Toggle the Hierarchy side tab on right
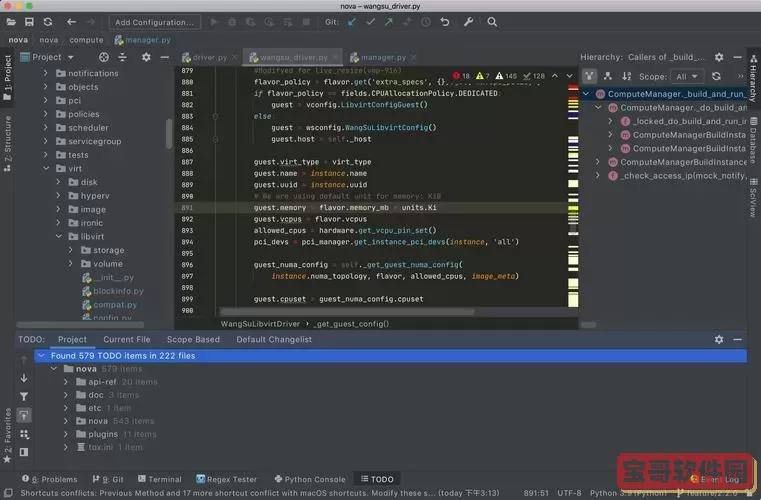 pyautogui.click(x=753, y=78)
